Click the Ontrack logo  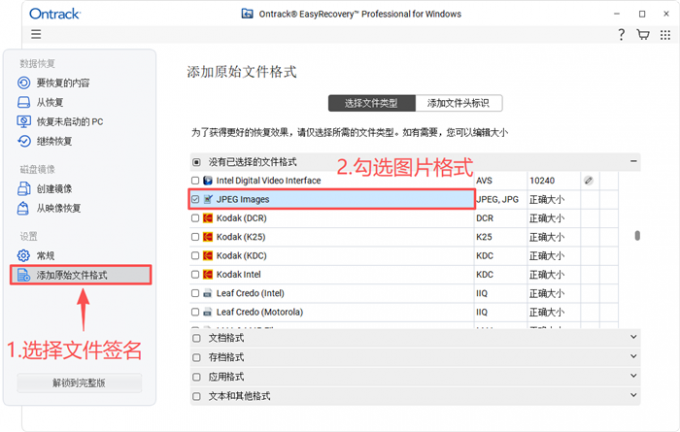(x=55, y=14)
